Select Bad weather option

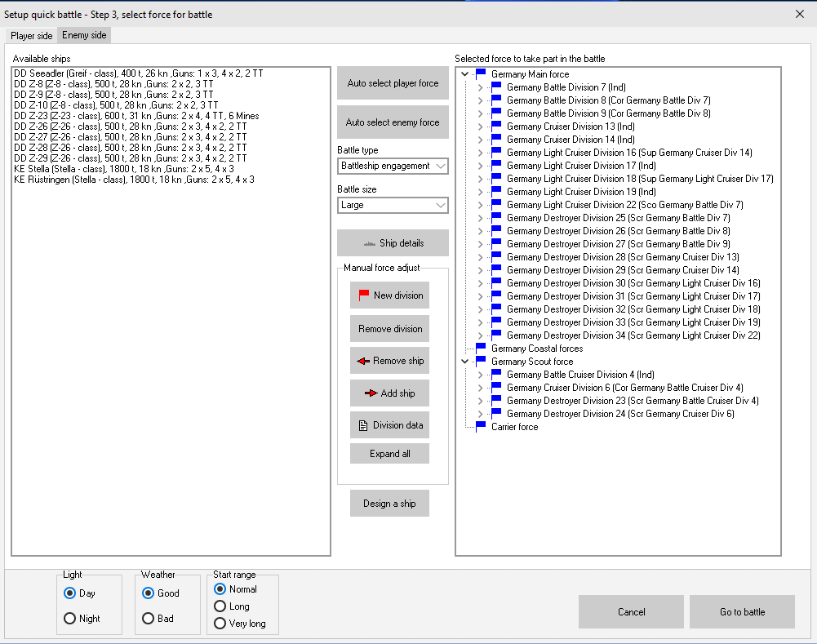point(148,619)
